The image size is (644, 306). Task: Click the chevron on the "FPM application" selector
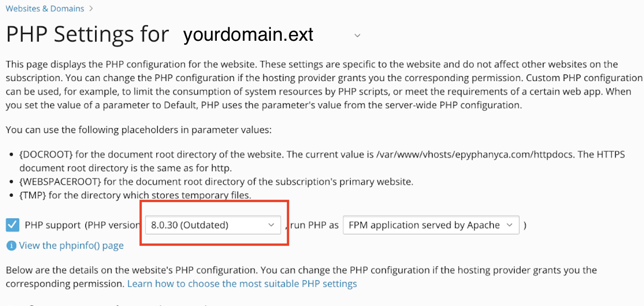point(511,225)
